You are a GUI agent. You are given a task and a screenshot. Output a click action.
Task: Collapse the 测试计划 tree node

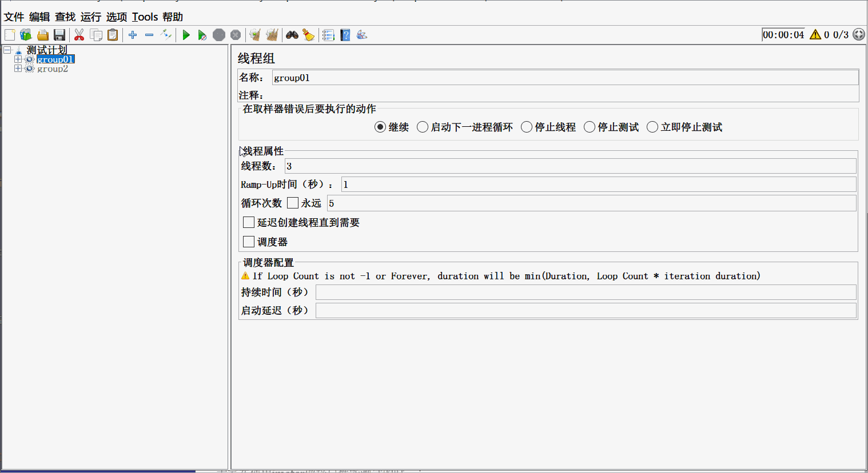7,50
